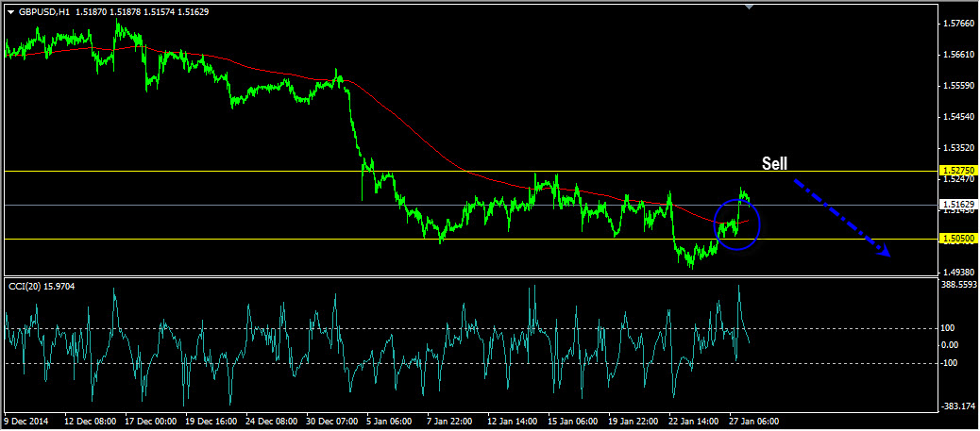The image size is (980, 431).
Task: Click the 30 Dec 07:00 time label
Action: (330, 421)
